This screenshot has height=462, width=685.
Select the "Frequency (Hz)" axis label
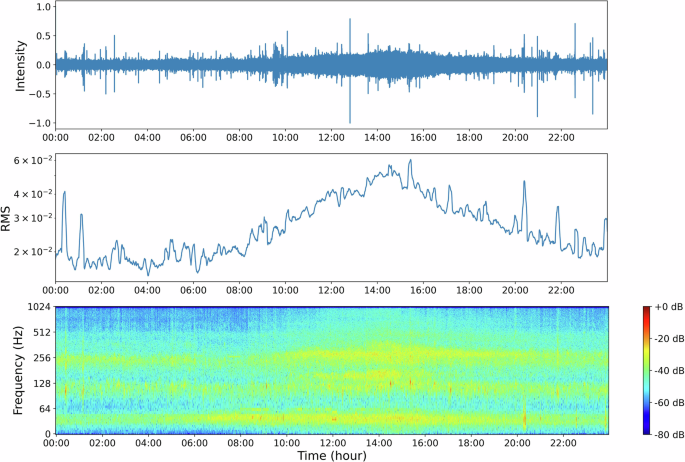coord(15,370)
